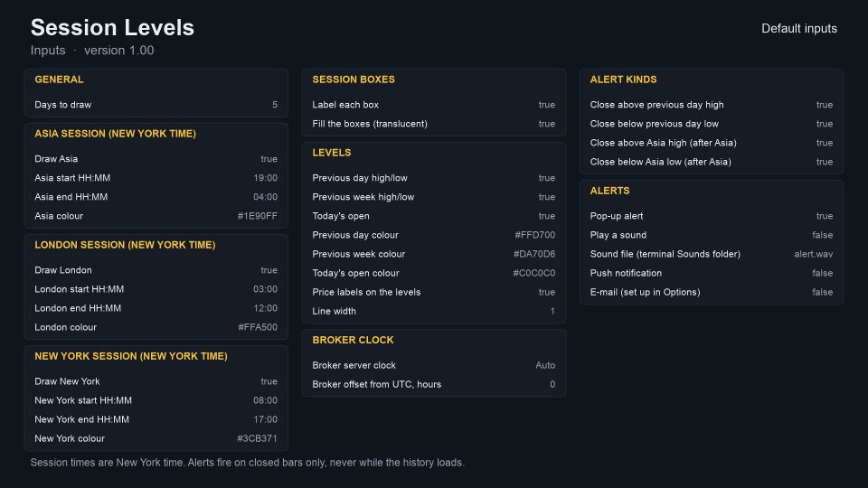Click Play a sound false value
The width and height of the screenshot is (868, 488).
[823, 235]
